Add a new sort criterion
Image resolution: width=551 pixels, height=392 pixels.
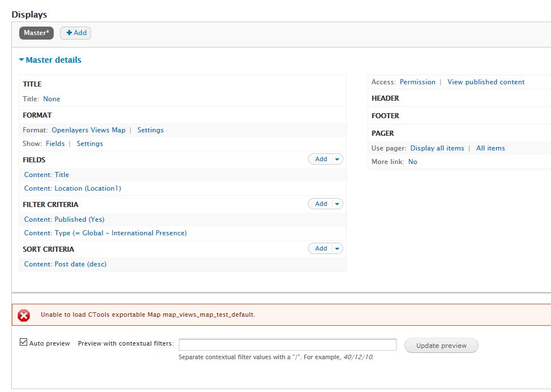click(x=321, y=248)
